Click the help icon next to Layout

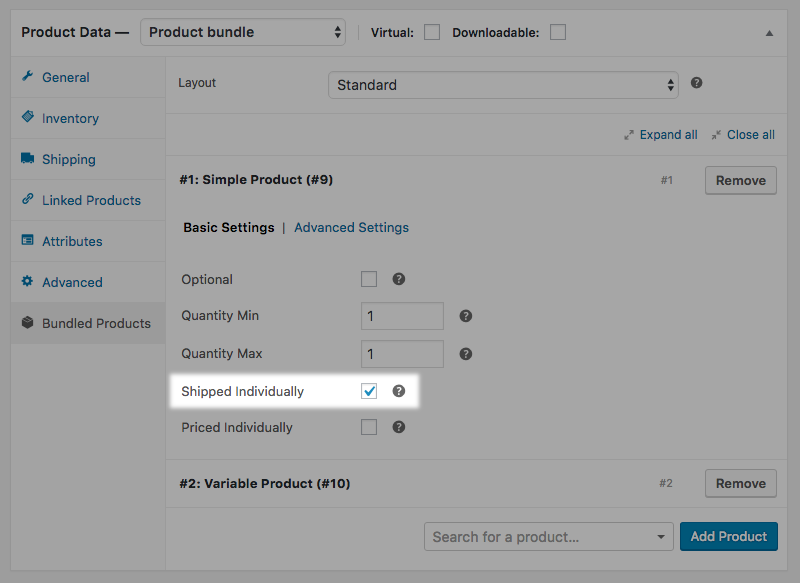click(696, 83)
